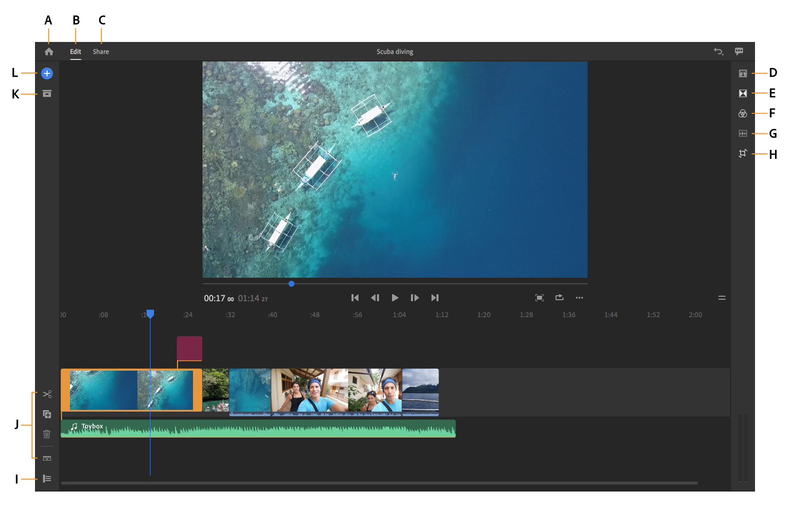This screenshot has height=532, width=793.
Task: Open the Transitions panel
Action: (x=743, y=93)
